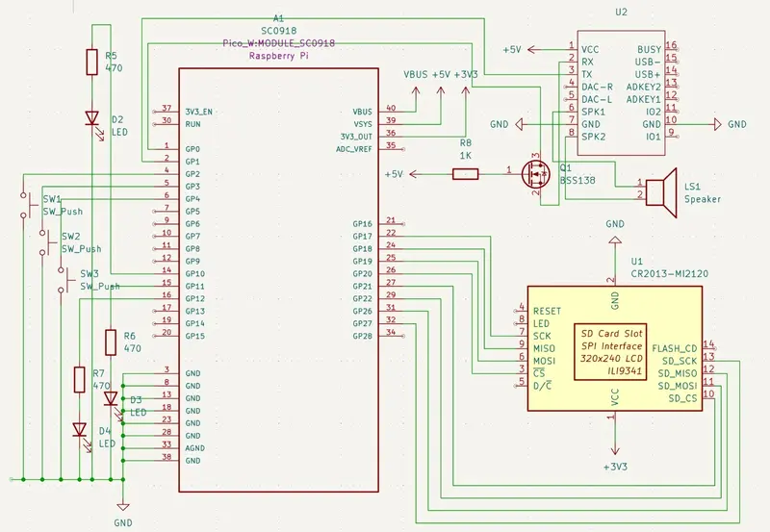Select the SD_MISO pin label
770x532 pixels.
coord(678,373)
